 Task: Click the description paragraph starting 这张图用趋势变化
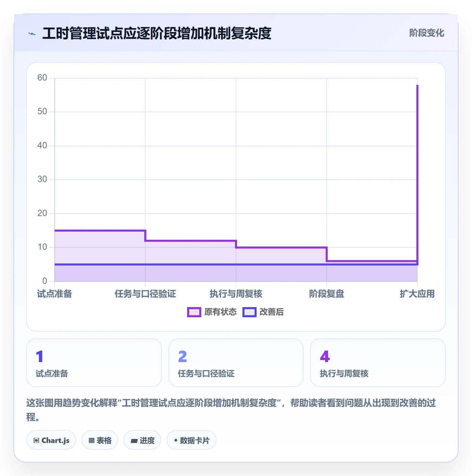[231, 410]
